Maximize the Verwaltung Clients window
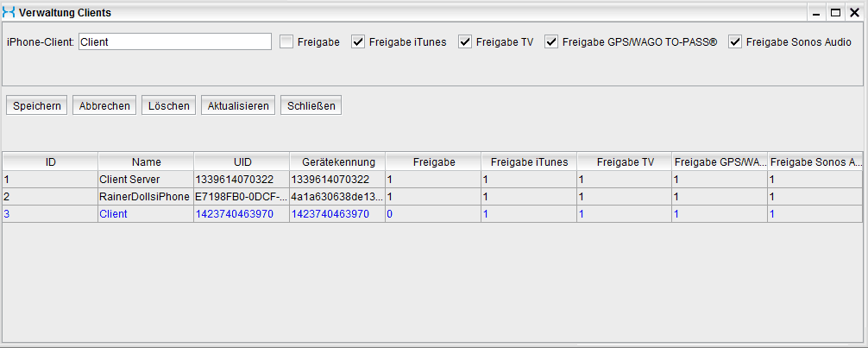This screenshot has height=348, width=868. (x=834, y=13)
